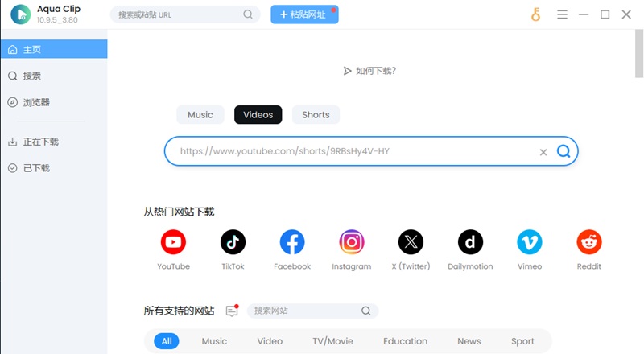Show the 已下载 downloaded list
Viewport: 644px width, 354px height.
coord(54,168)
